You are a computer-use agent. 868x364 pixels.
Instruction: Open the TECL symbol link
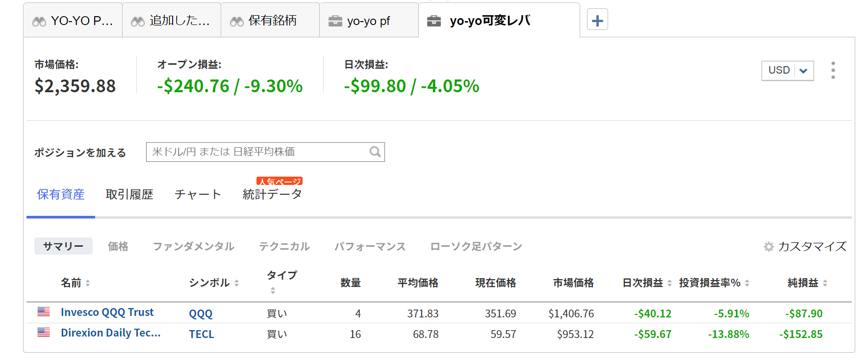[x=202, y=334]
